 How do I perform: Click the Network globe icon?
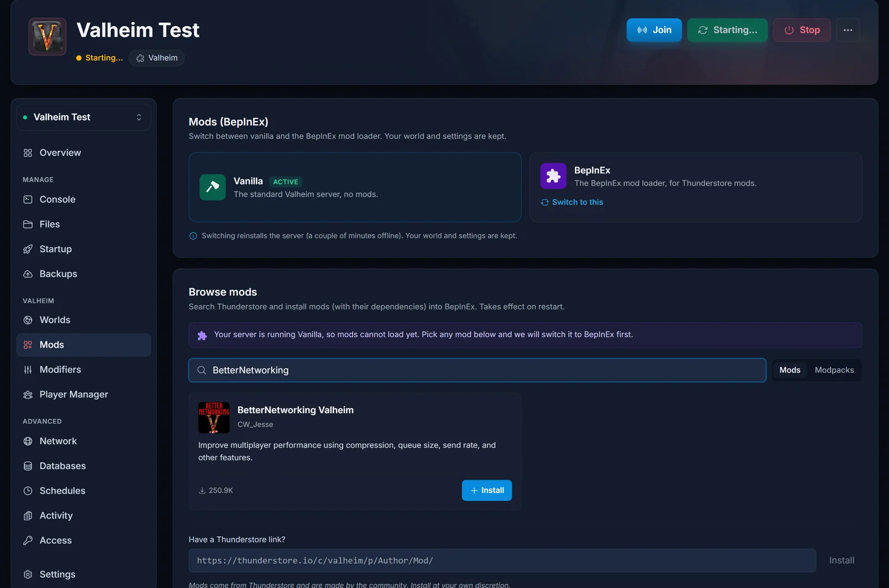28,441
